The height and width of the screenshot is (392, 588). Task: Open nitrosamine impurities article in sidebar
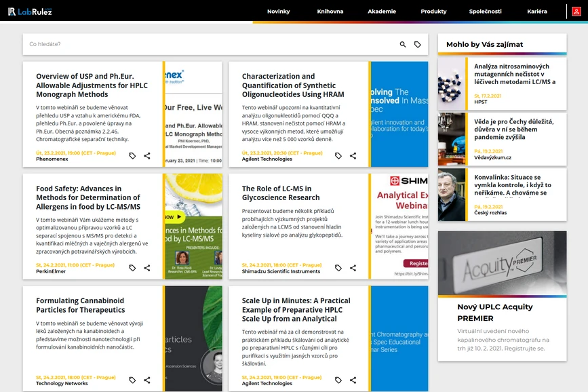point(515,74)
